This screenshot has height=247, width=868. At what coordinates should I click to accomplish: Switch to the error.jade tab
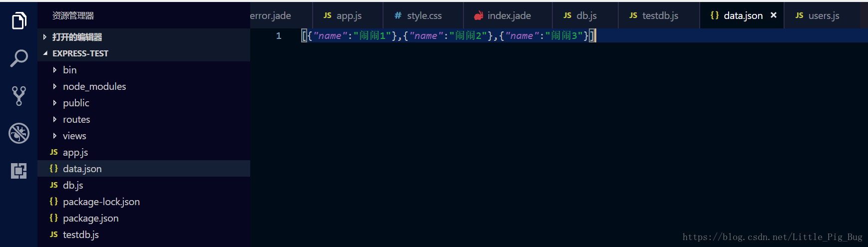tap(281, 15)
